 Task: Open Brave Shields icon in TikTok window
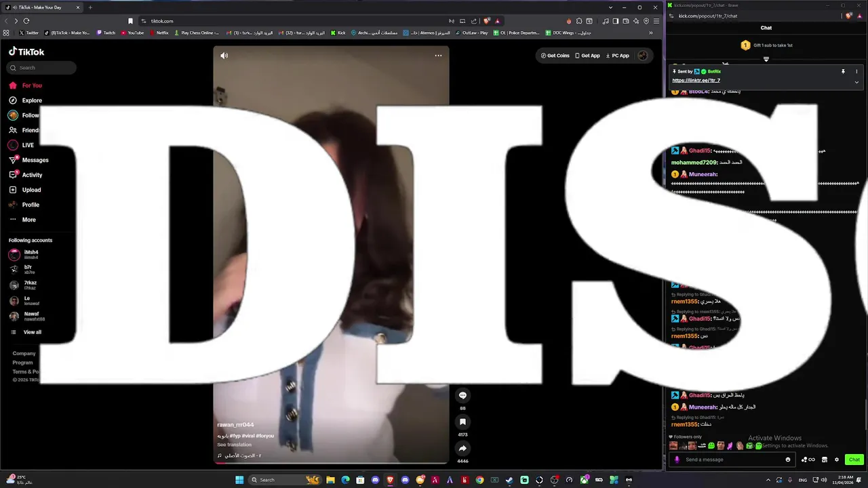(486, 21)
